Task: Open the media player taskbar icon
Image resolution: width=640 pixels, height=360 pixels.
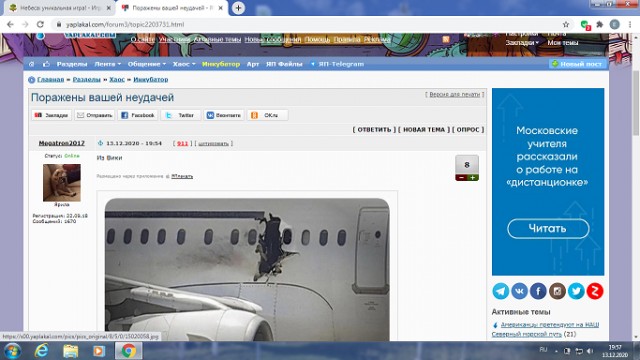Action: [99, 351]
